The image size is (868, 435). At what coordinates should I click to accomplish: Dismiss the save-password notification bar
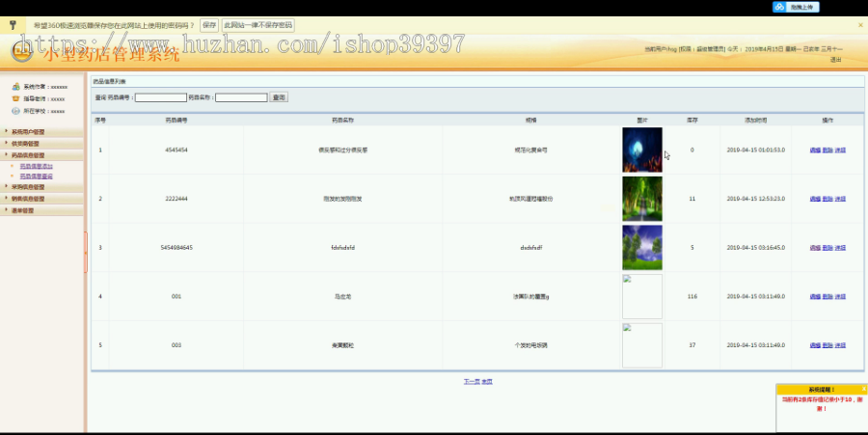click(x=860, y=25)
